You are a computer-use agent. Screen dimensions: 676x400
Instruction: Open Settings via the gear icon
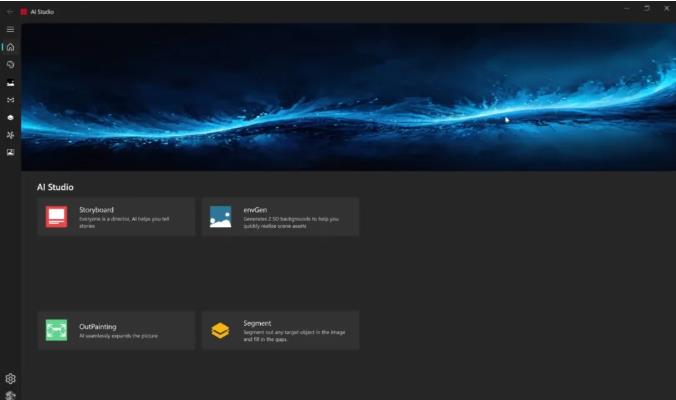10,379
